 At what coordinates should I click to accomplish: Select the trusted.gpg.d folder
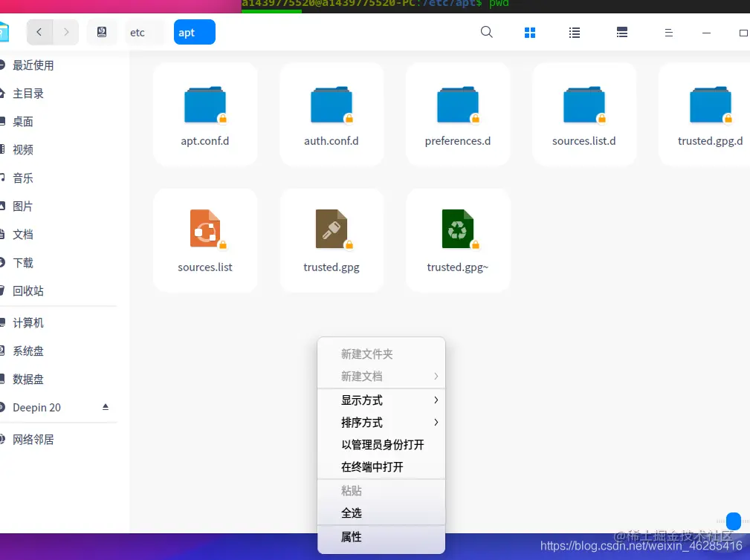pos(710,114)
